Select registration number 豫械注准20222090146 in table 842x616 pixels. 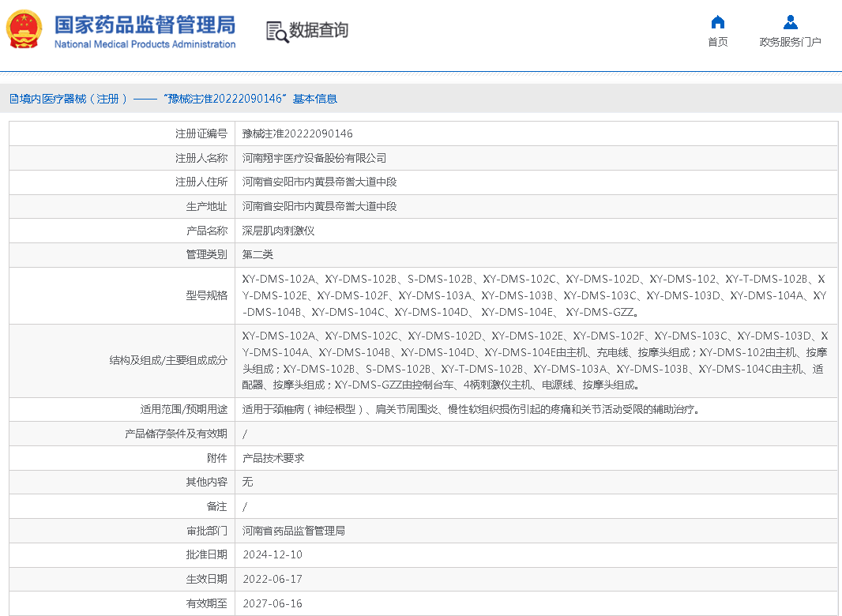[297, 134]
